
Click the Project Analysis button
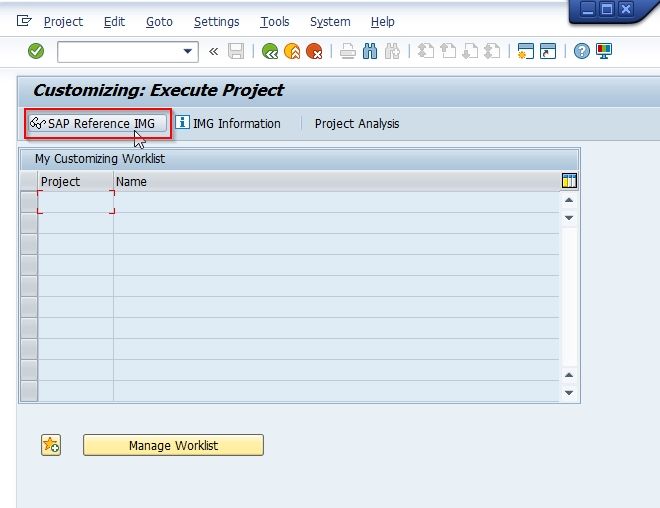coord(357,123)
